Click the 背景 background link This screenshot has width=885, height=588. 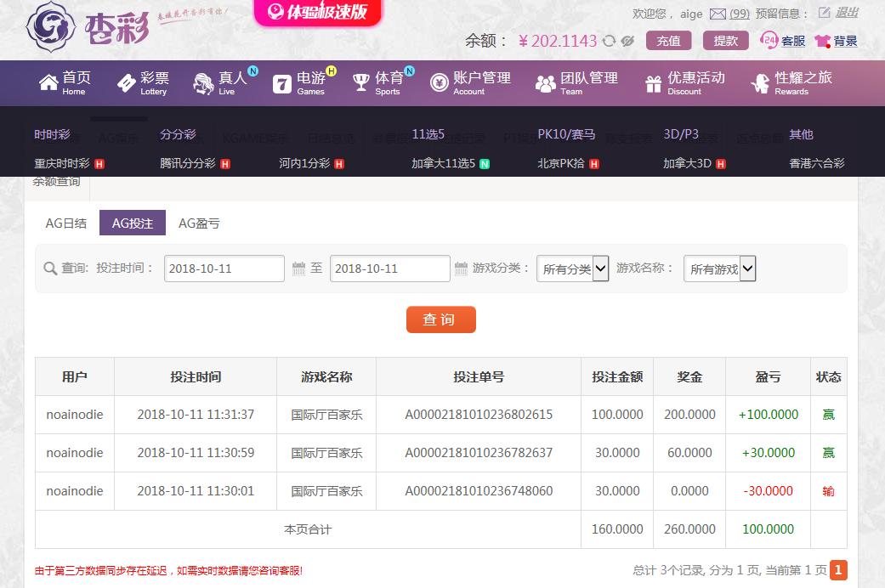point(845,41)
